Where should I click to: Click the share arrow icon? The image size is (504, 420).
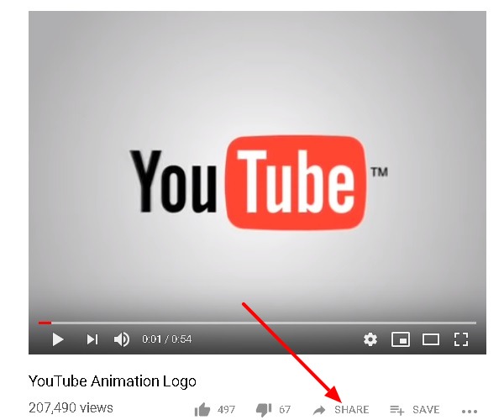click(319, 410)
